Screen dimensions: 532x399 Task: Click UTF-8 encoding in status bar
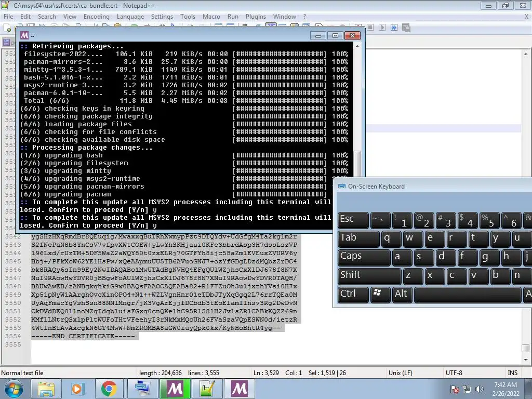point(454,373)
